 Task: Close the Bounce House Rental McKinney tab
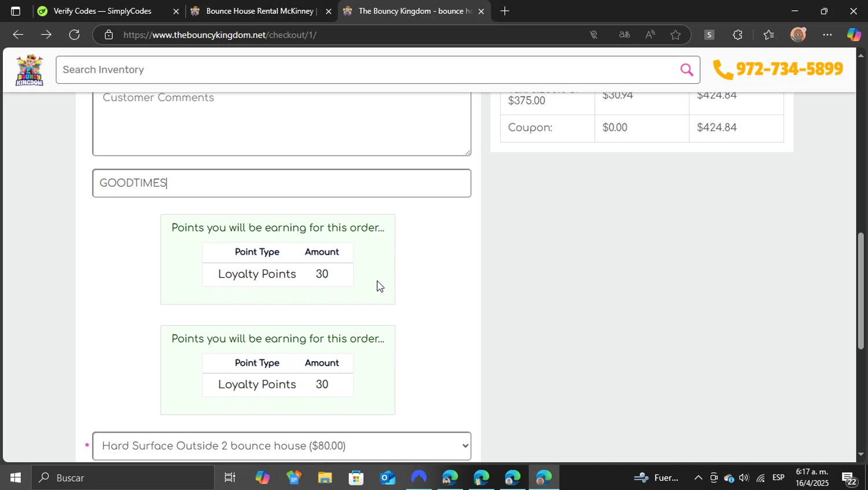click(329, 11)
